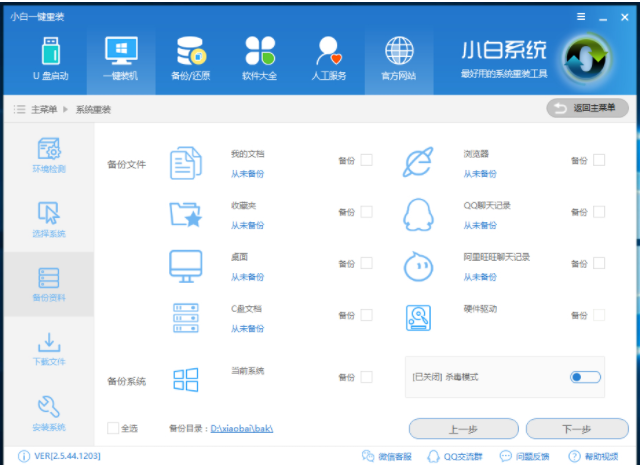Image resolution: width=642 pixels, height=465 pixels.
Task: Click the WeChat icon beside 微信客服
Action: (x=368, y=456)
